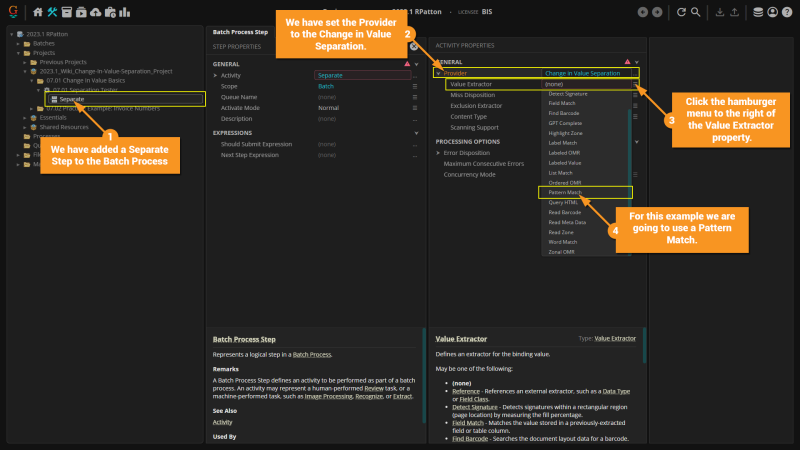Open the Design tools icon

point(52,12)
